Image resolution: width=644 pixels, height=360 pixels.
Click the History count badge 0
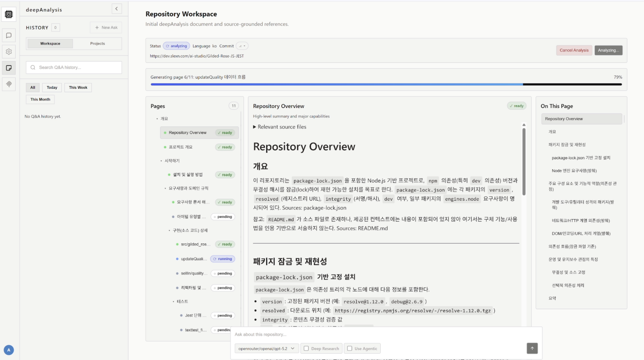click(x=55, y=28)
